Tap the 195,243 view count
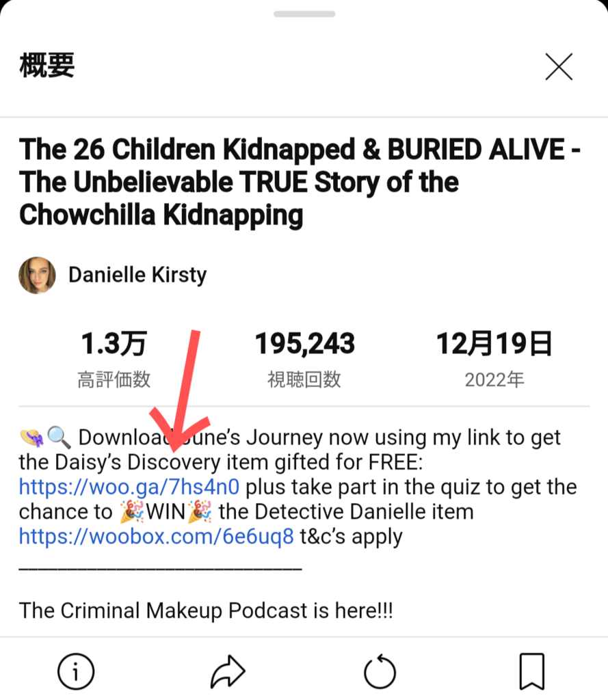The image size is (608, 700). [304, 344]
